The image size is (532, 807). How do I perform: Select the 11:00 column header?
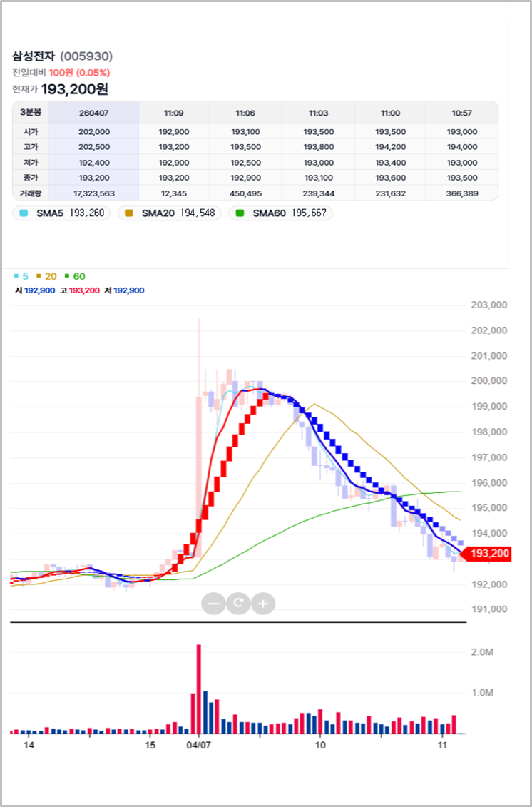(390, 113)
